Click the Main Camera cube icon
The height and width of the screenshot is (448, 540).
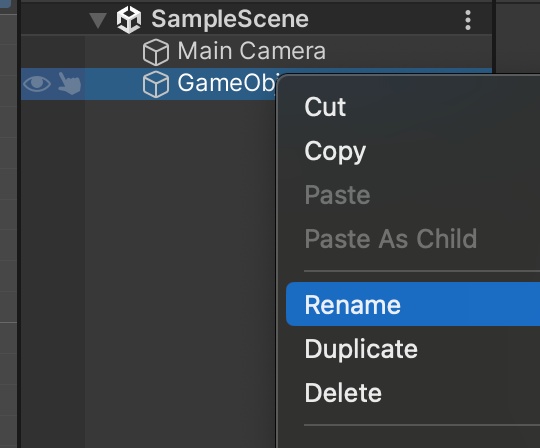tap(156, 52)
